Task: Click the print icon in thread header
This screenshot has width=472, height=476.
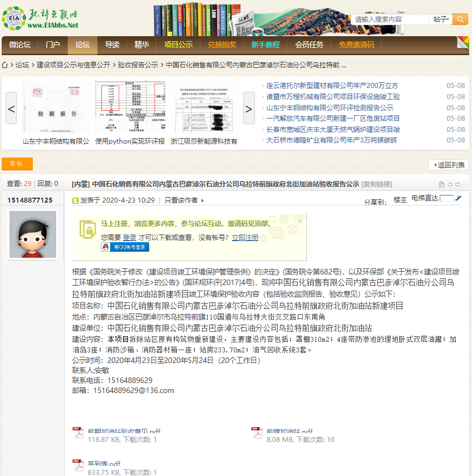Action: point(441,184)
